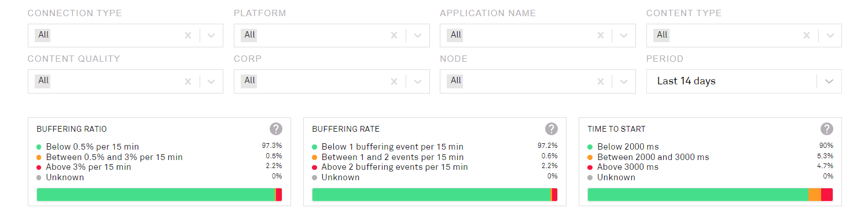Expand the Node dropdown arrow

[x=624, y=81]
